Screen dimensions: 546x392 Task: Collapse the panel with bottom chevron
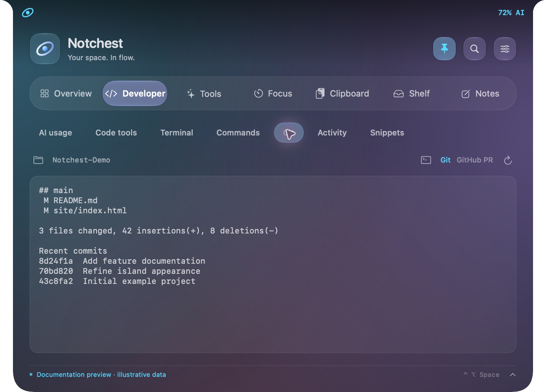[513, 375]
